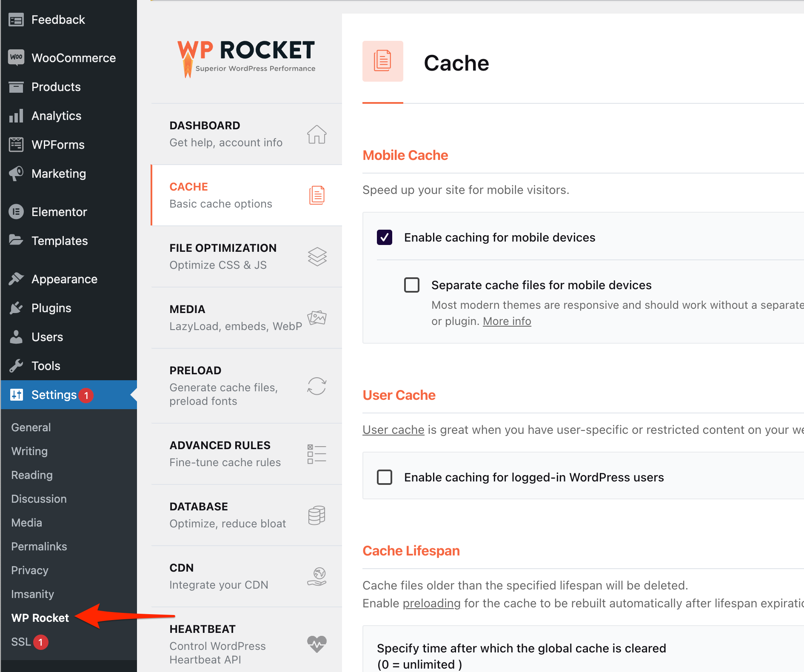Click the Database cylinder icon

coord(317,515)
